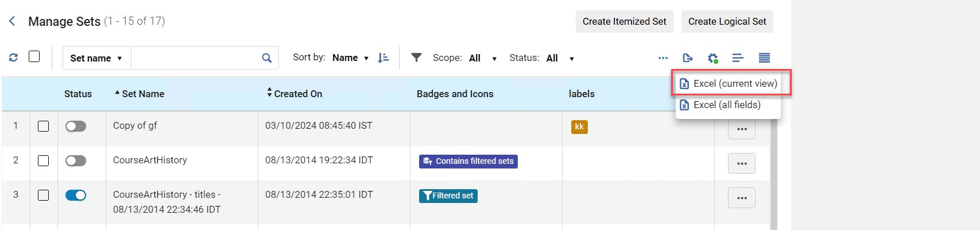Image resolution: width=980 pixels, height=230 pixels.
Task: Click the search magnifier icon
Action: 266,58
